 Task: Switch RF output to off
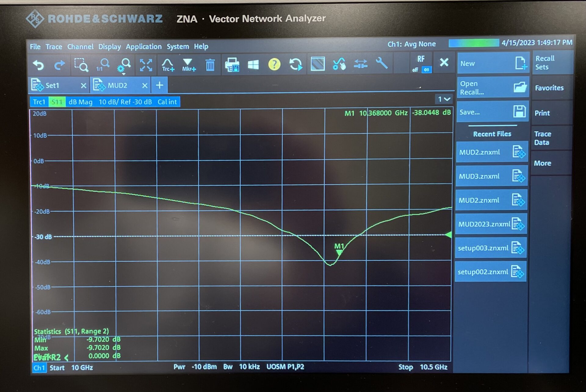point(415,70)
